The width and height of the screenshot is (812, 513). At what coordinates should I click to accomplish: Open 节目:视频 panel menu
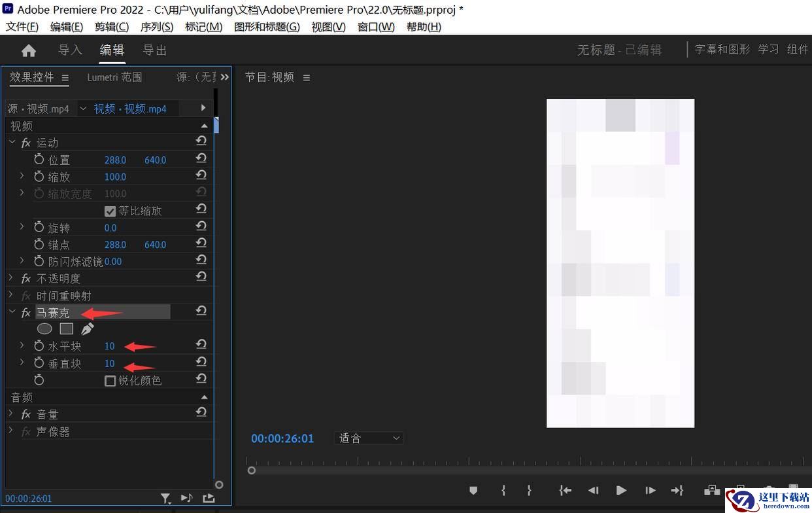(307, 78)
